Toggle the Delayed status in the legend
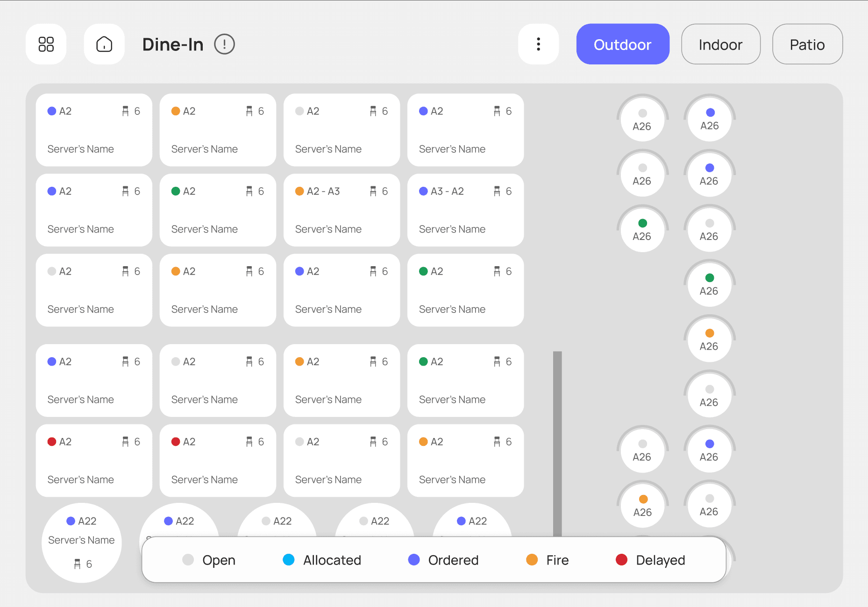Screen dimensions: 868x607 (x=650, y=560)
